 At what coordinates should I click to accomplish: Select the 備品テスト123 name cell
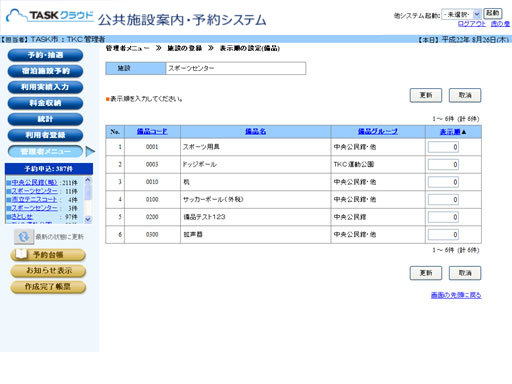point(256,217)
